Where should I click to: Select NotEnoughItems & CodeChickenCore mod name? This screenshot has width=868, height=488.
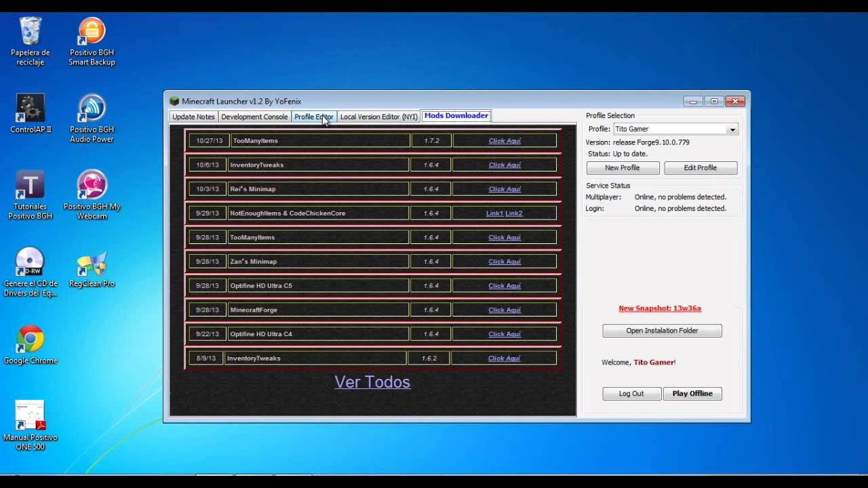[x=288, y=213]
